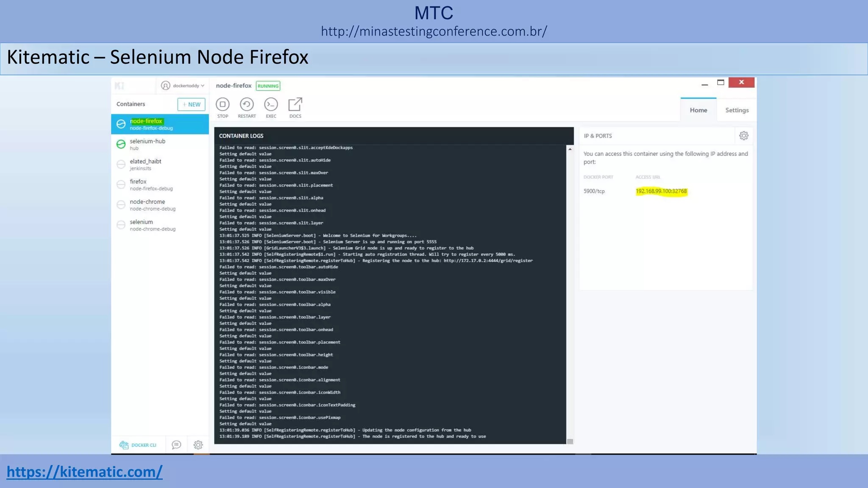Click selenium container status icon
The height and width of the screenshot is (488, 868).
pyautogui.click(x=121, y=225)
